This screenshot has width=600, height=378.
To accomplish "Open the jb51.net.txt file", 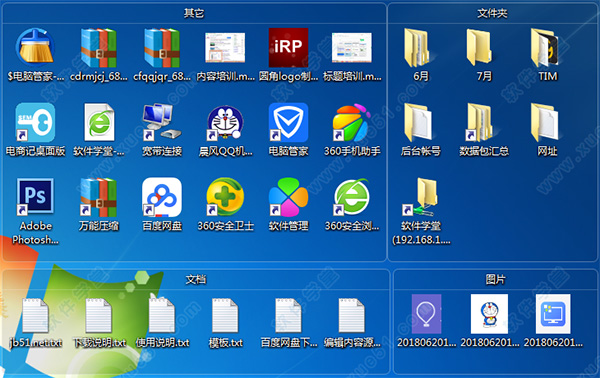I will 35,316.
